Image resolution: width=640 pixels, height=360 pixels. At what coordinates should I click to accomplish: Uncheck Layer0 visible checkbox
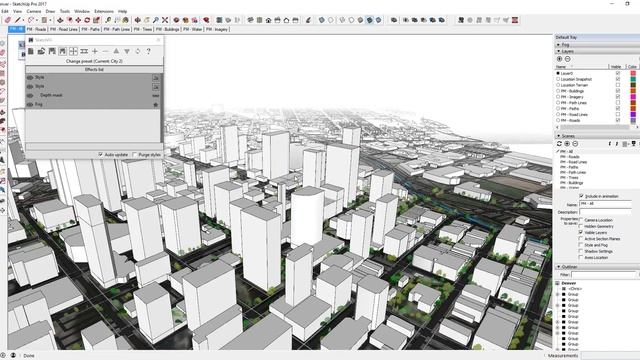click(x=618, y=73)
